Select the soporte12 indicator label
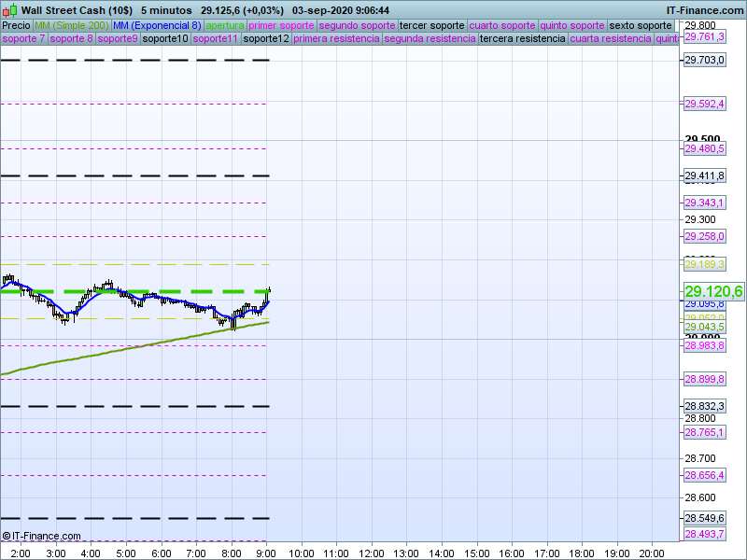Image resolution: width=747 pixels, height=560 pixels. (x=266, y=39)
